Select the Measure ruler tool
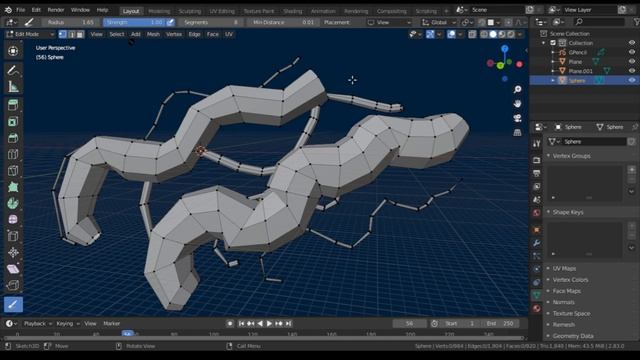 click(13, 87)
